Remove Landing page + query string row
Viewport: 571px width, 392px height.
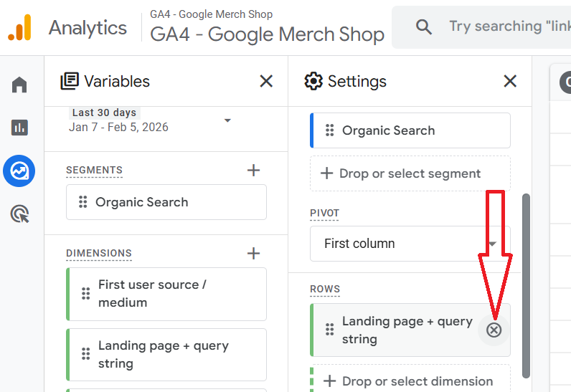(494, 330)
